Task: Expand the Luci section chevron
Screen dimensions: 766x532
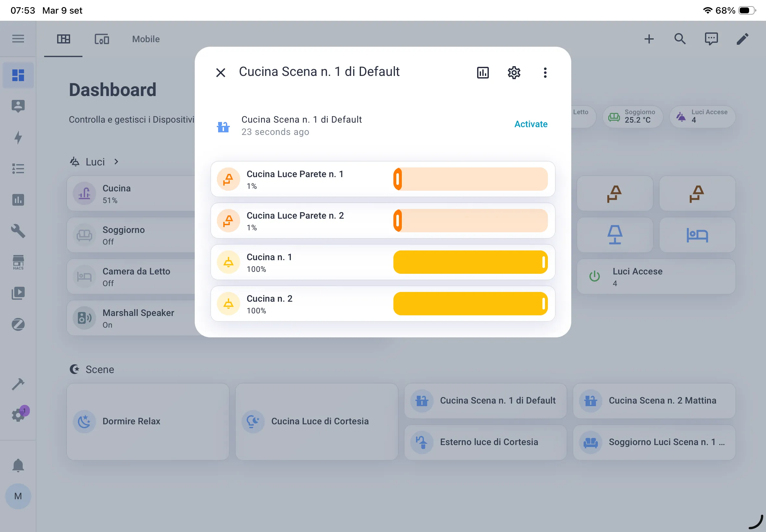Action: tap(116, 162)
